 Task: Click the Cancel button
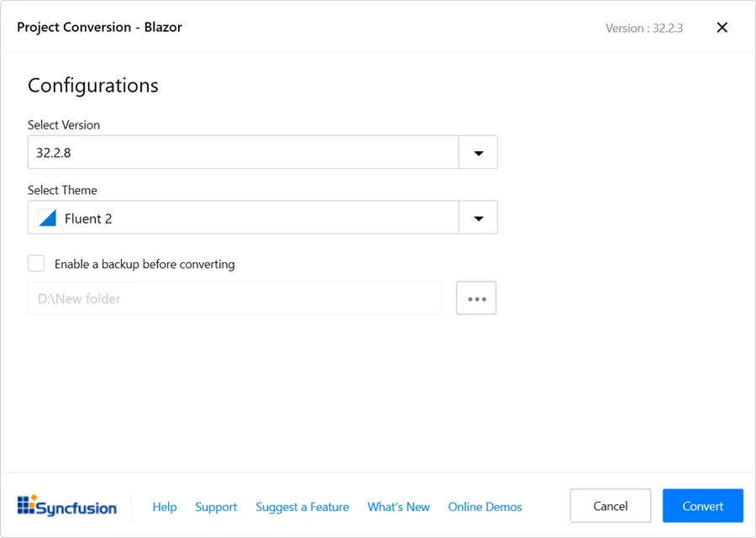click(611, 505)
